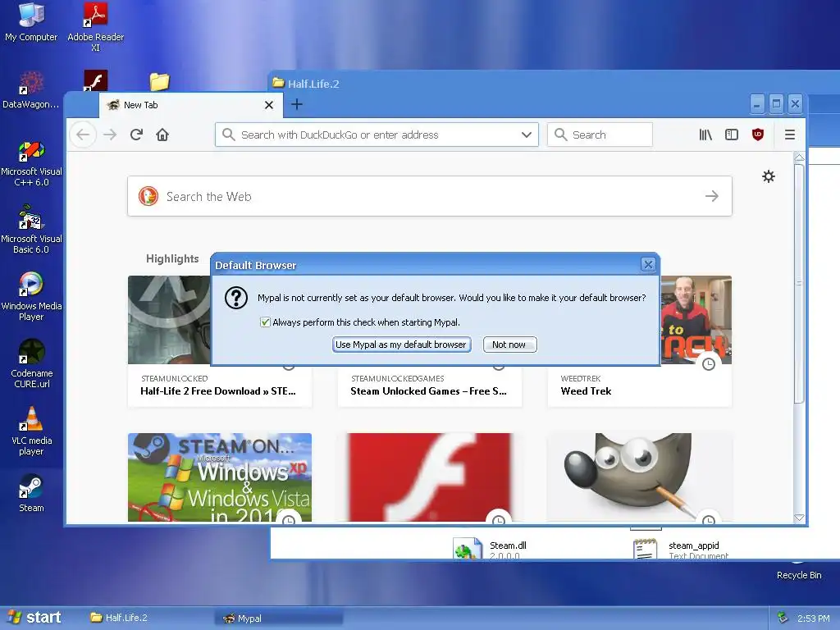
Task: Reload the current page in Mypal
Action: tap(136, 135)
